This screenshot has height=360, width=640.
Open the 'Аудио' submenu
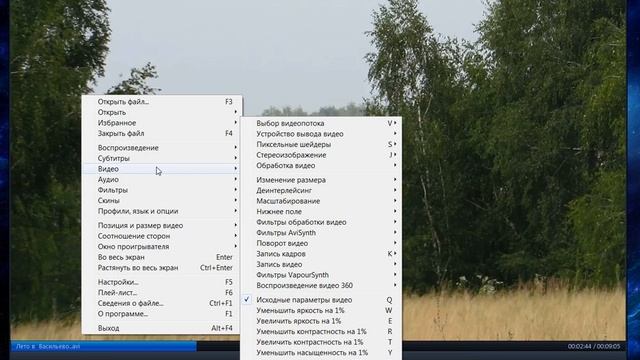pyautogui.click(x=162, y=180)
